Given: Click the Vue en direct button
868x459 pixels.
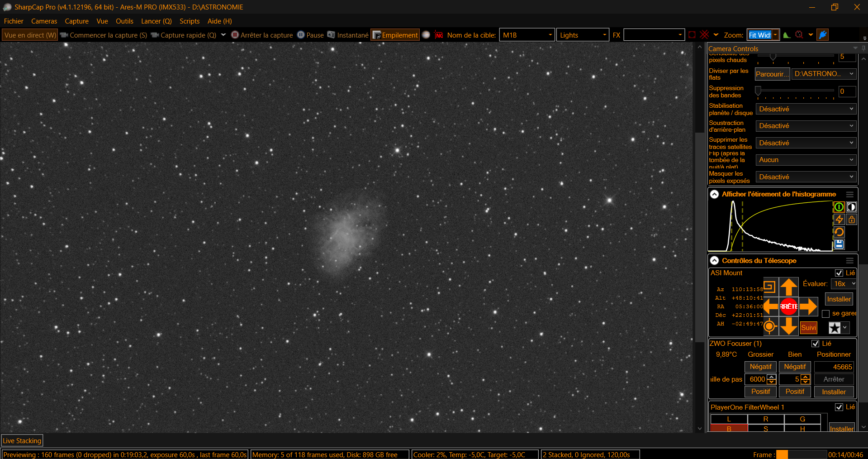Looking at the screenshot, I should [x=30, y=35].
